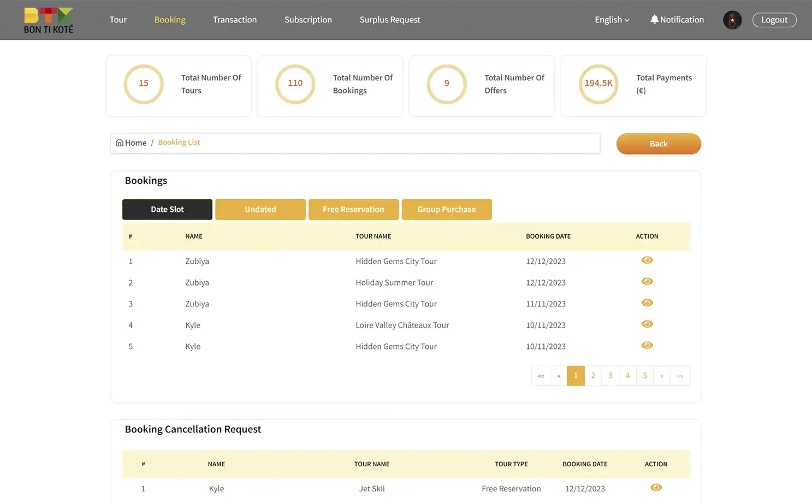View Zubiya's Holiday Summer Tour booking
This screenshot has height=504, width=812.
click(647, 281)
